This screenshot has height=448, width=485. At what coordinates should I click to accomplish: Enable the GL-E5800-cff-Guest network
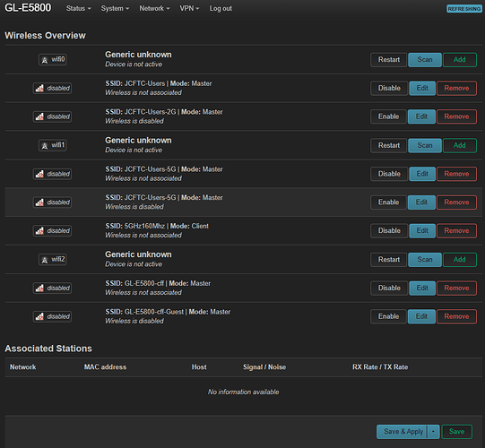tap(388, 316)
